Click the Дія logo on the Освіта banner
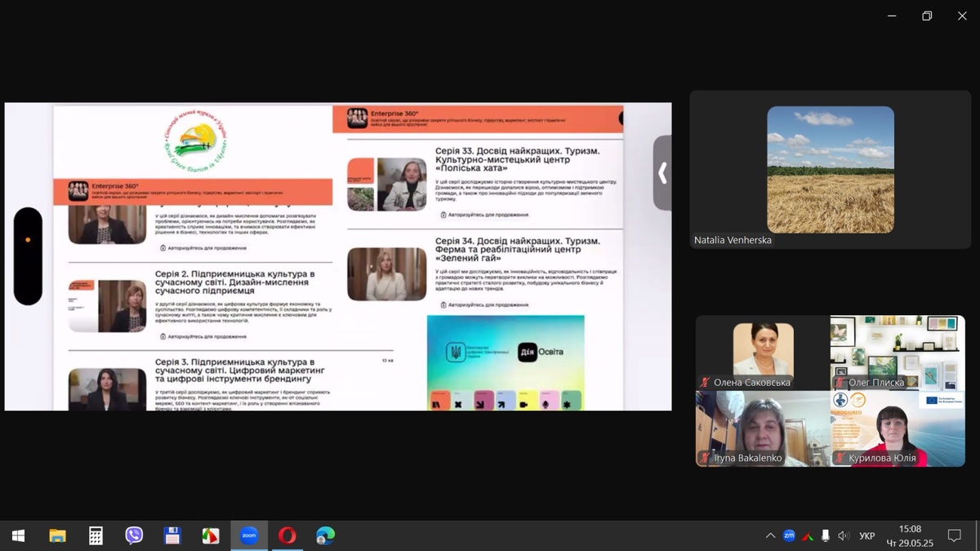Screen dimensions: 980x551 point(528,351)
